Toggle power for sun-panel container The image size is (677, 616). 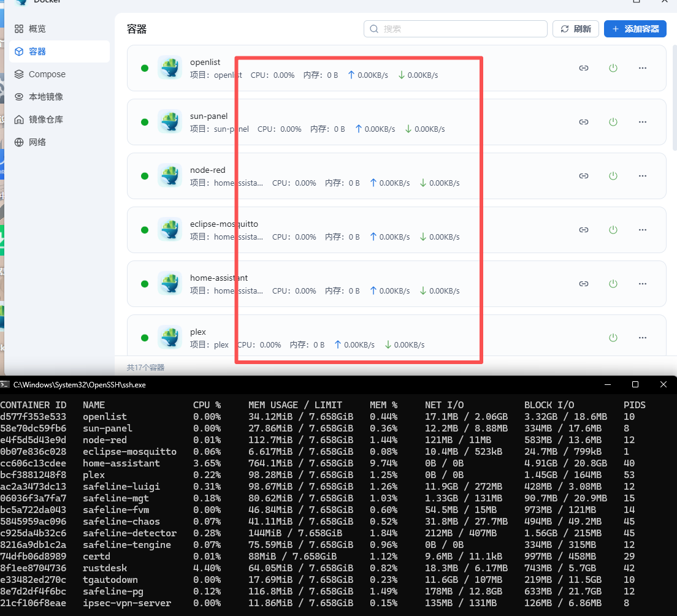click(x=613, y=122)
